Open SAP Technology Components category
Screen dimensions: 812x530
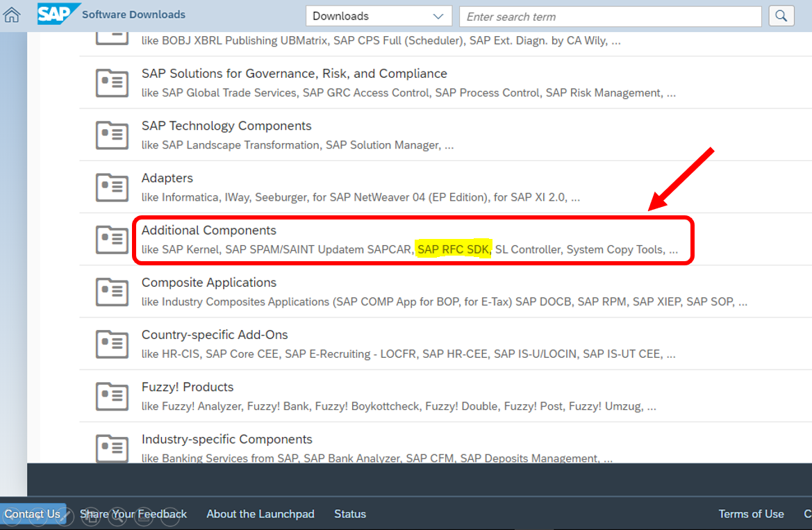(226, 126)
